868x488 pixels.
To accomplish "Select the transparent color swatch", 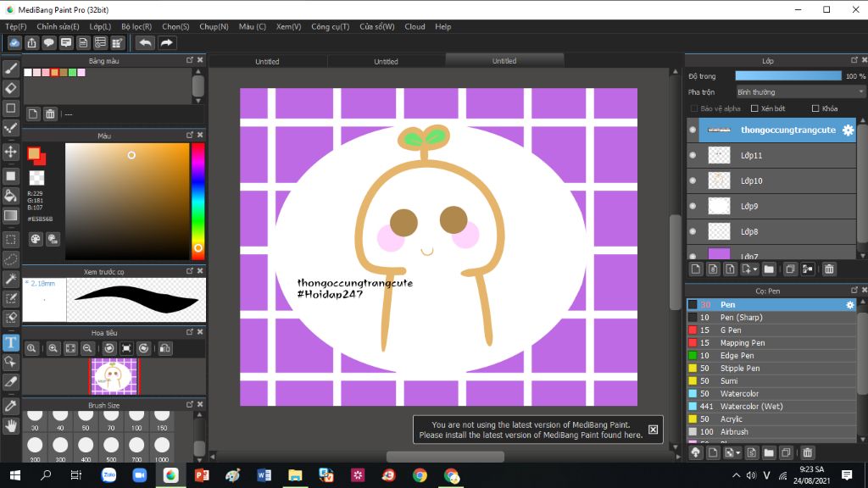I will 36,178.
